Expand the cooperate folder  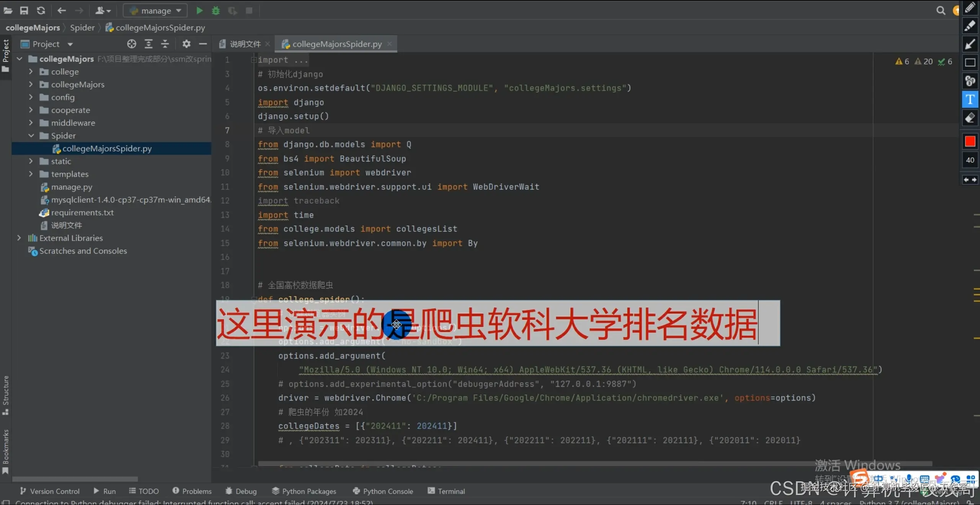(31, 110)
